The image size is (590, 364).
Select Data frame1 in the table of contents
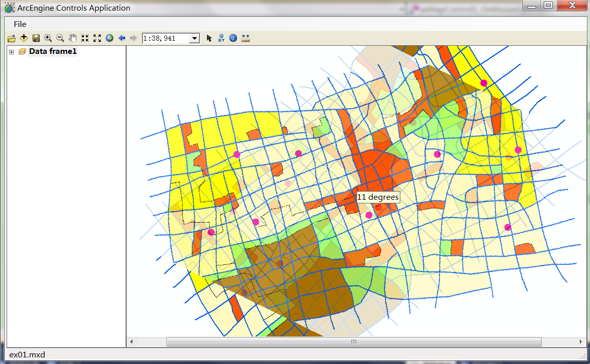pyautogui.click(x=53, y=51)
